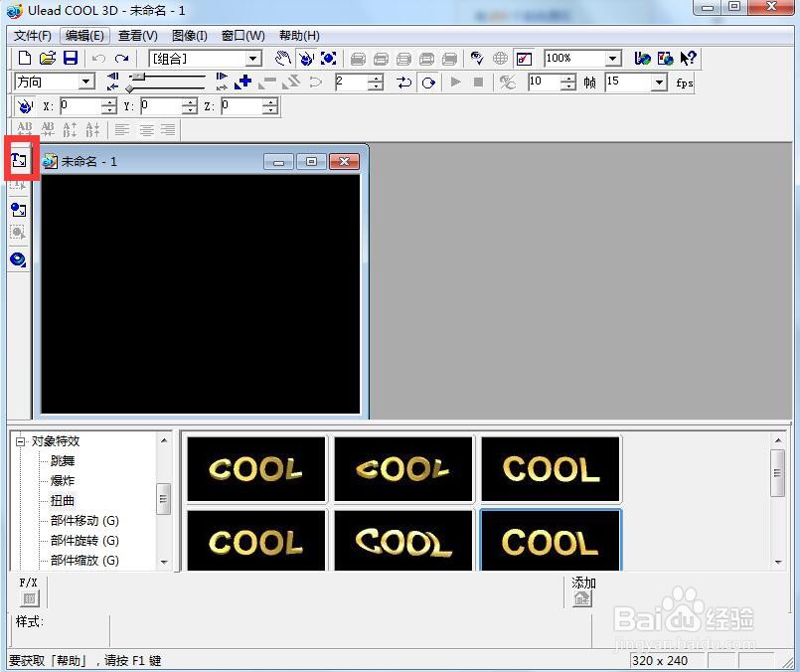
Task: Select 爆炸 in the effects tree
Action: (63, 481)
